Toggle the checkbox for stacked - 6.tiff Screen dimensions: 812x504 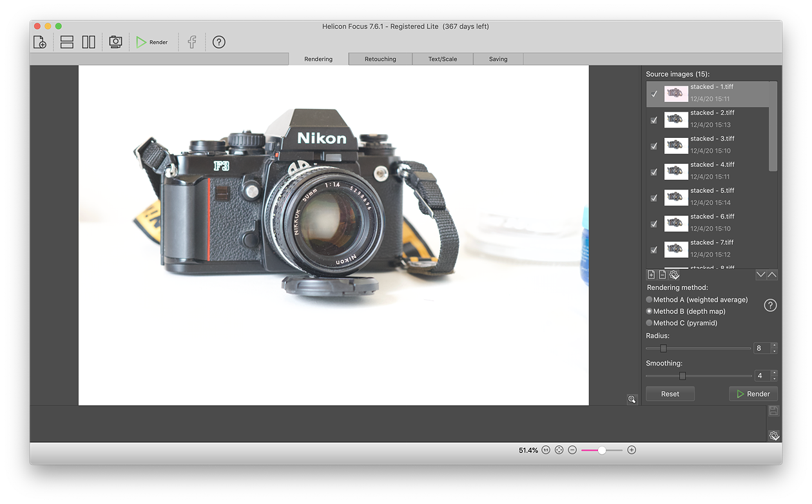coord(654,224)
